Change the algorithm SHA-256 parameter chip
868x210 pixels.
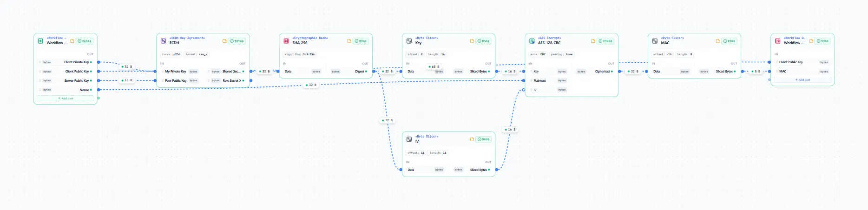click(300, 54)
